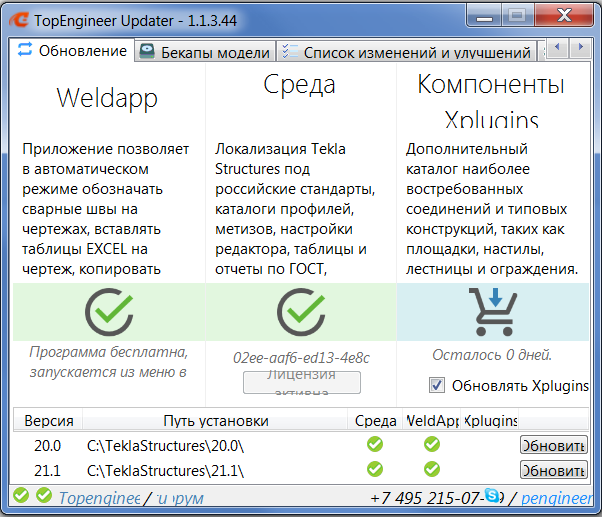The width and height of the screenshot is (602, 517).
Task: Click license key 02ee-aaf6-ed13-4e8c
Action: pos(301,358)
